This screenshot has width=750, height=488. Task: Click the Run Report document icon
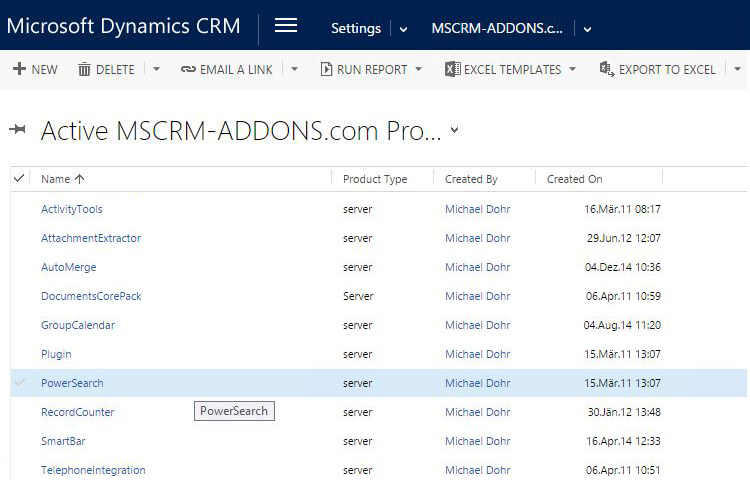tap(326, 69)
